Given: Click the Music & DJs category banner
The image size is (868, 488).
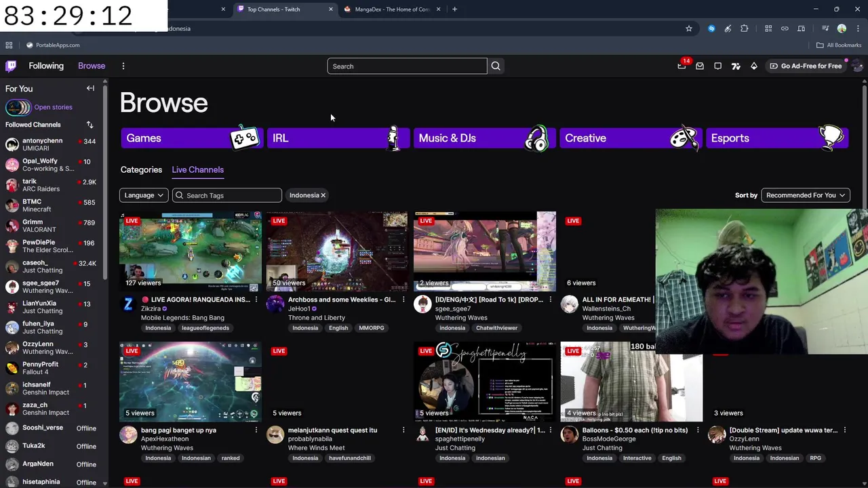Looking at the screenshot, I should pos(484,138).
